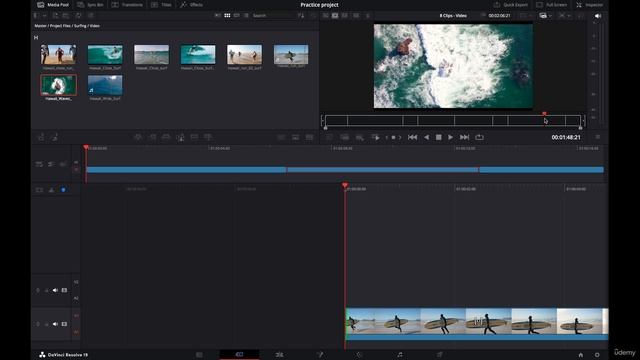This screenshot has height=360, width=640.
Task: Click the Smart Insert icon
Action: tap(138, 137)
